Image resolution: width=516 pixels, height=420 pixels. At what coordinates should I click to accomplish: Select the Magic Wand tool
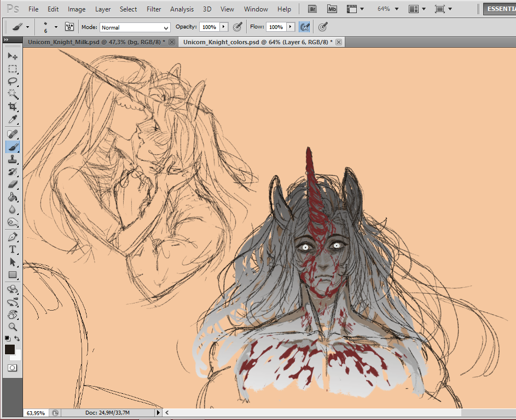point(13,94)
